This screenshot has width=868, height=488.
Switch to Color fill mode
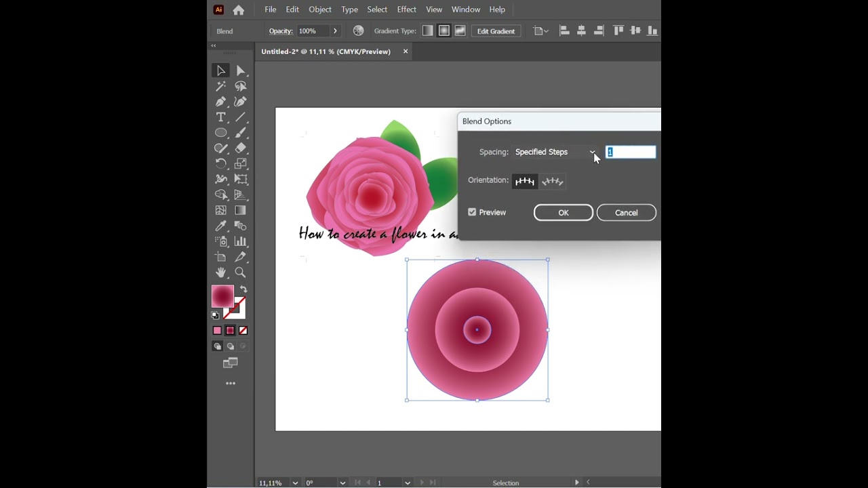pos(217,331)
